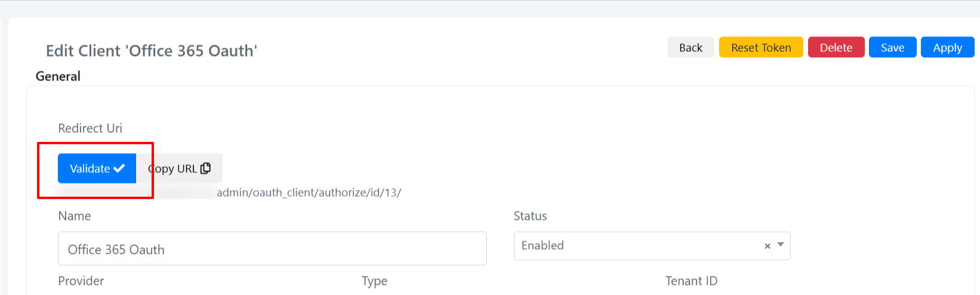Copy the redirect URL
Image resolution: width=980 pixels, height=295 pixels.
179,169
